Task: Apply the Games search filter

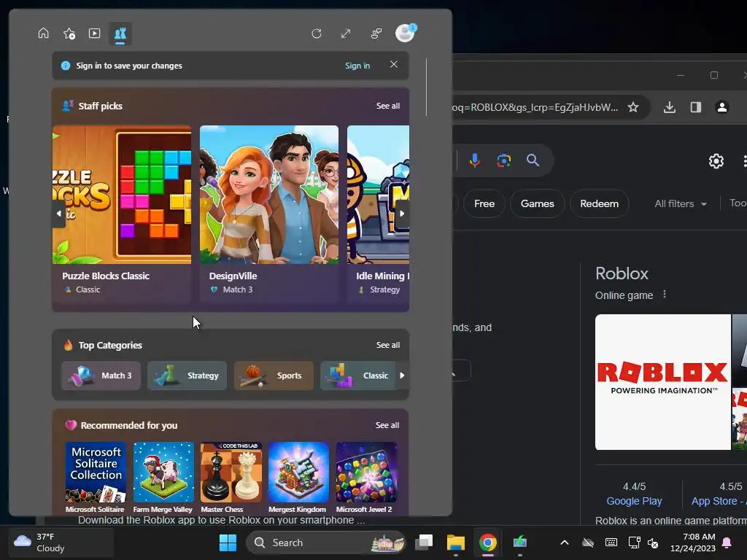Action: (x=538, y=204)
